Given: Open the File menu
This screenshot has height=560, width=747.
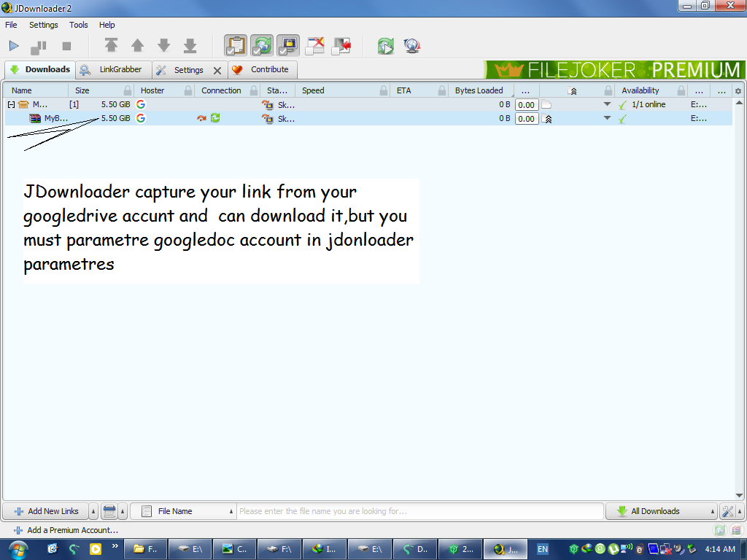Looking at the screenshot, I should 11,25.
